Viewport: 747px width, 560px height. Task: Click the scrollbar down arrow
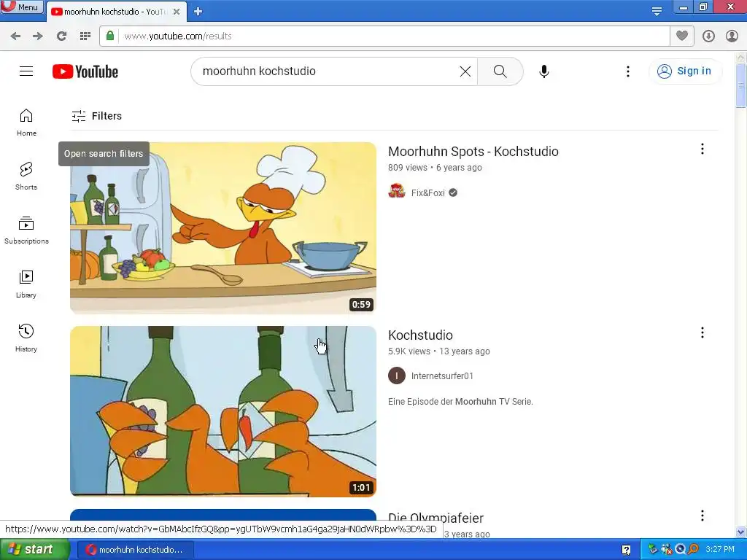(x=741, y=532)
